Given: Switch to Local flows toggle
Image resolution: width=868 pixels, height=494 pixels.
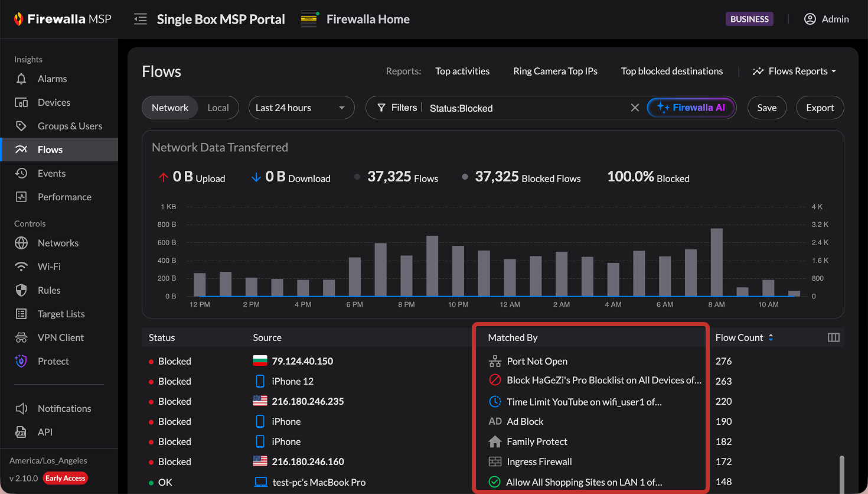Looking at the screenshot, I should click(218, 108).
